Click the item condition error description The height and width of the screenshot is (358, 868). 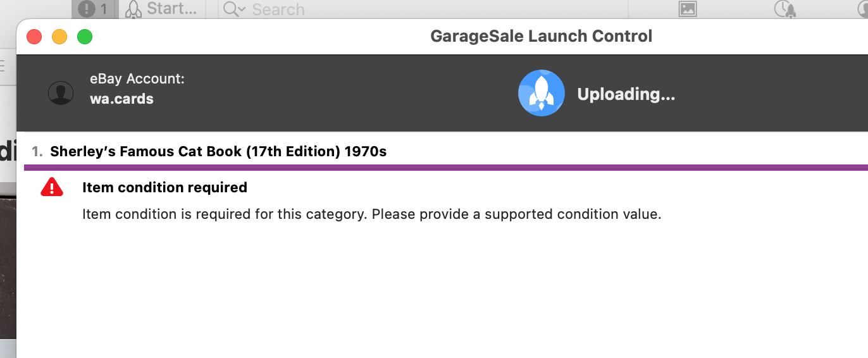[372, 214]
